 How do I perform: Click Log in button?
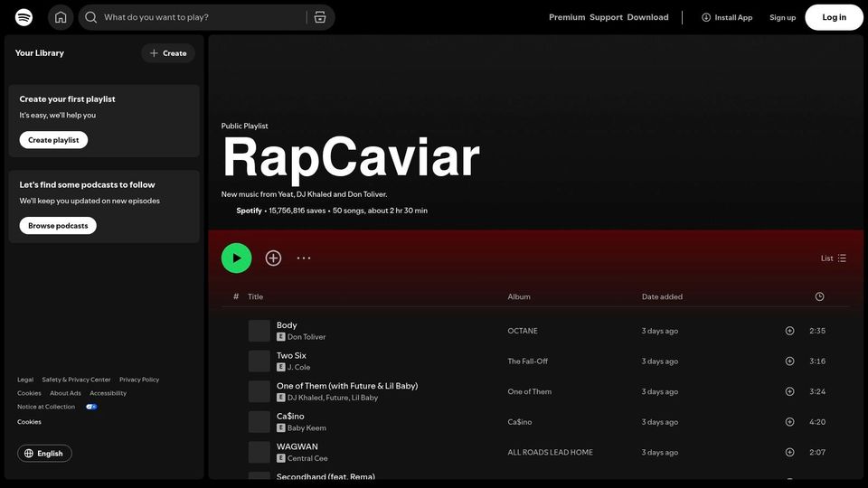click(x=834, y=17)
